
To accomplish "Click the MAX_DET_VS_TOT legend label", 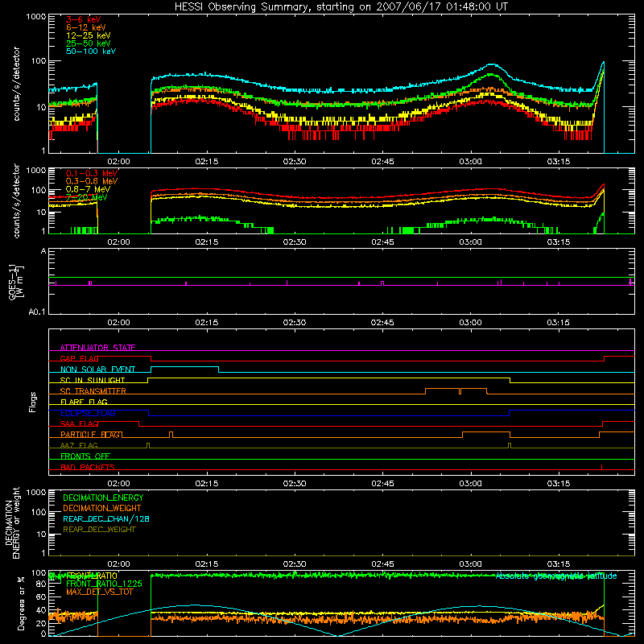I will point(100,592).
